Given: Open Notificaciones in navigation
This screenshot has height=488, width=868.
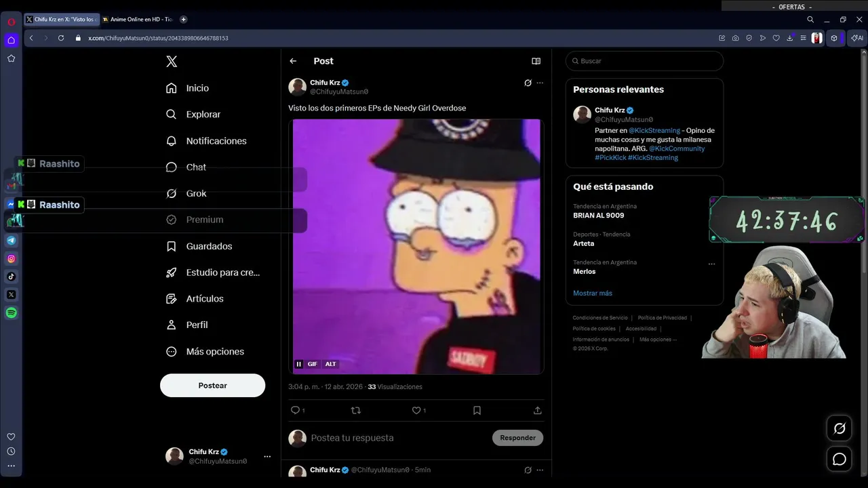Looking at the screenshot, I should point(207,141).
